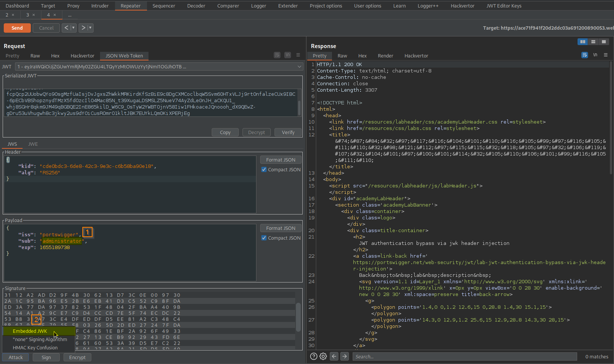Select HMAC Key Confusion attack
Image resolution: width=614 pixels, height=364 pixels.
39,348
